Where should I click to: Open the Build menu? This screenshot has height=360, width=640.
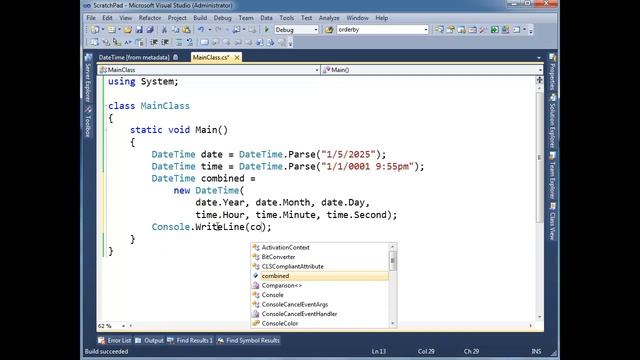[x=200, y=18]
